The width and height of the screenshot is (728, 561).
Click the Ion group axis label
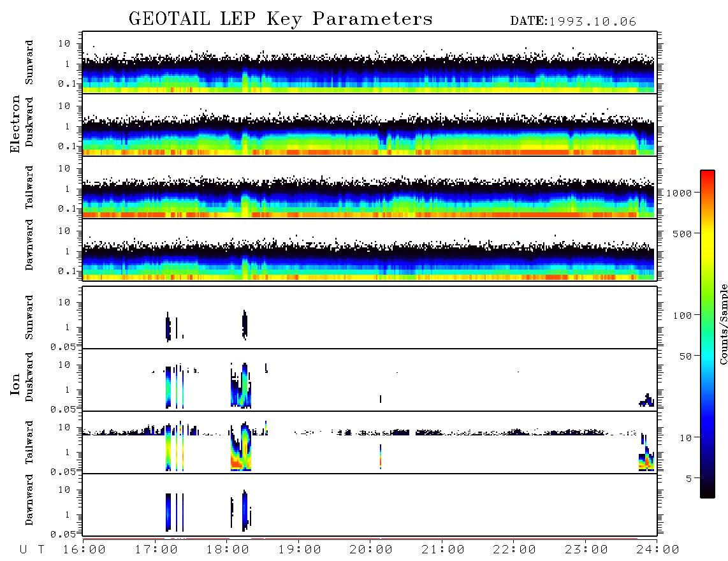click(15, 384)
